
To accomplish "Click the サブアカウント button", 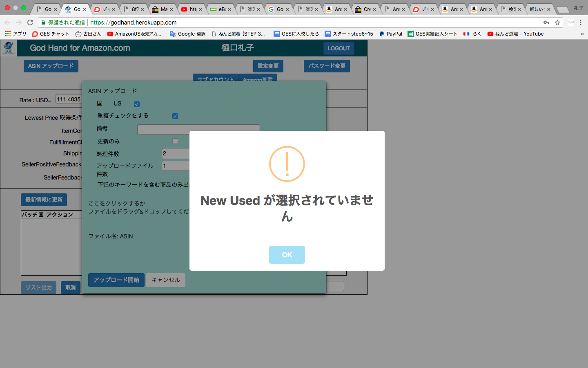I will (216, 79).
